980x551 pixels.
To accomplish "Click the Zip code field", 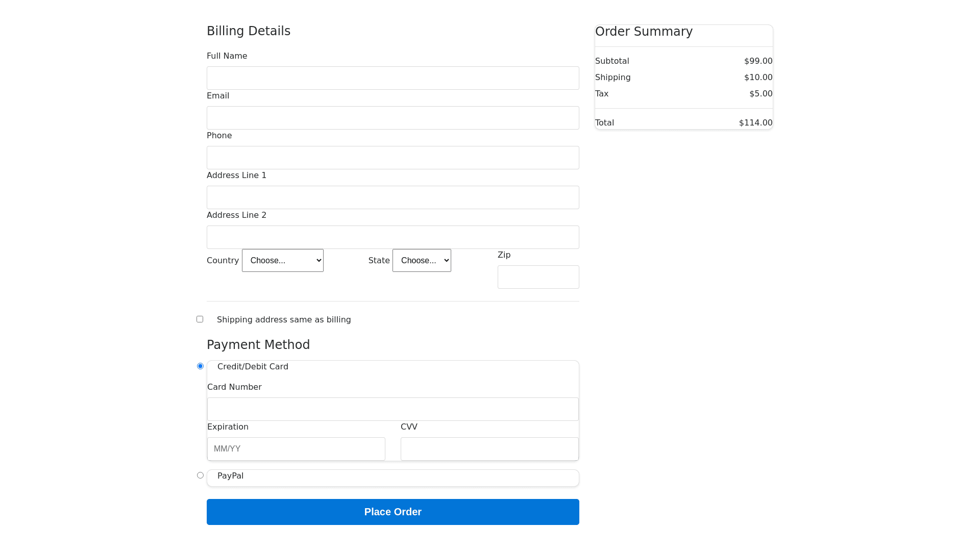I will pyautogui.click(x=538, y=277).
